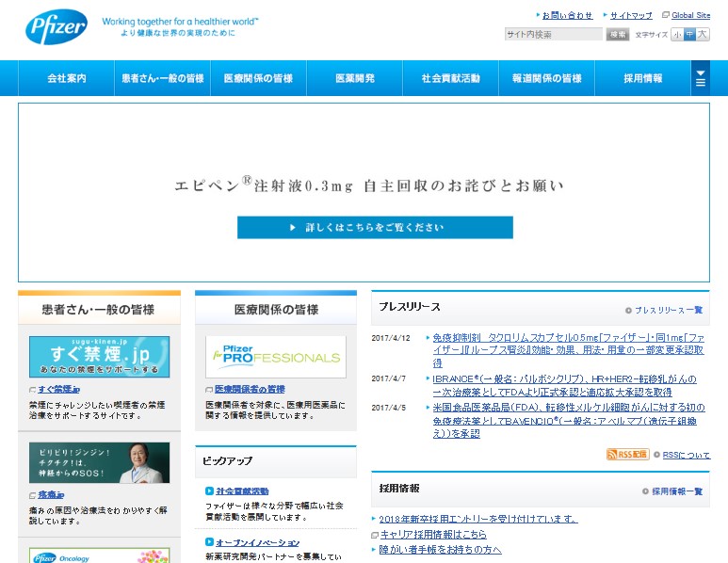Click the プレスリリース section heading
The height and width of the screenshot is (563, 728).
click(410, 307)
